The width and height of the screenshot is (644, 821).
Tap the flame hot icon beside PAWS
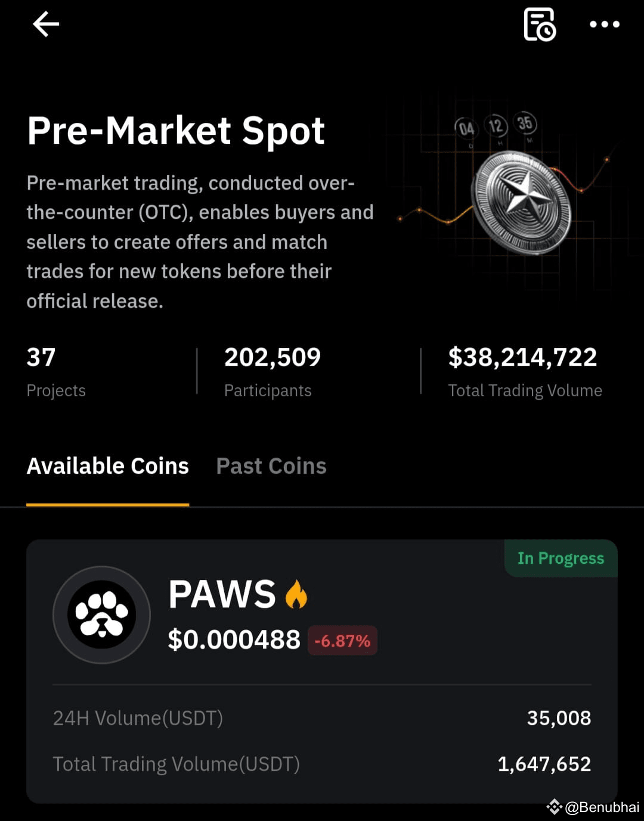click(x=296, y=594)
